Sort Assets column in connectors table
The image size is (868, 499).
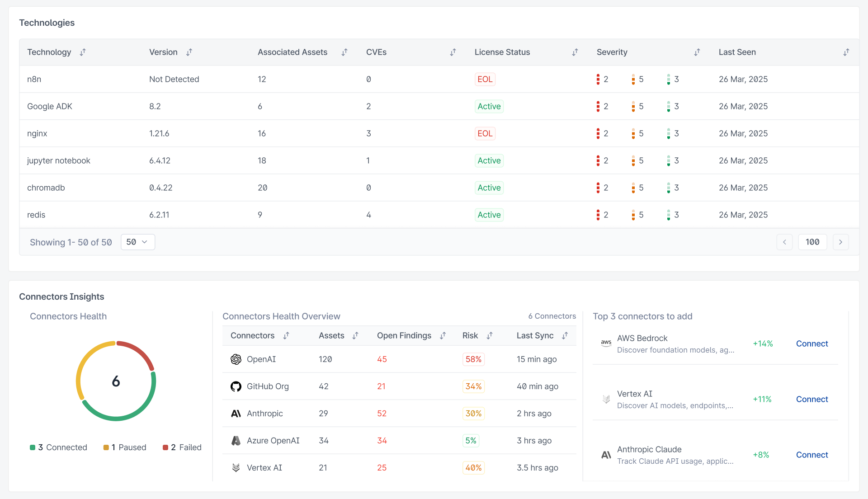pos(355,336)
